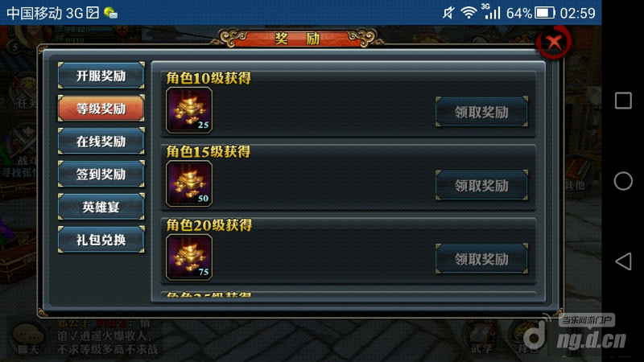Claim the level 20 reward with 领取奖励
The height and width of the screenshot is (362, 644).
coord(481,259)
